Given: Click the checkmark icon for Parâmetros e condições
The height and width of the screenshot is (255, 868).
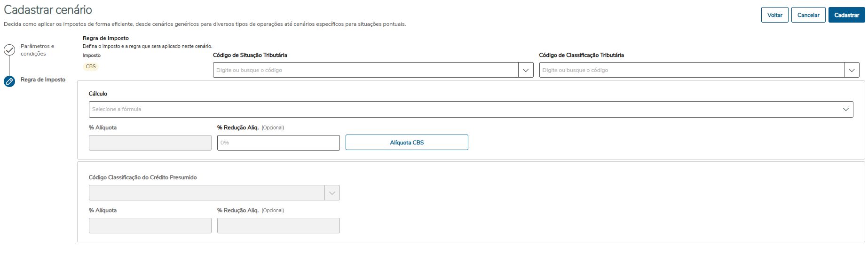Looking at the screenshot, I should coord(9,50).
